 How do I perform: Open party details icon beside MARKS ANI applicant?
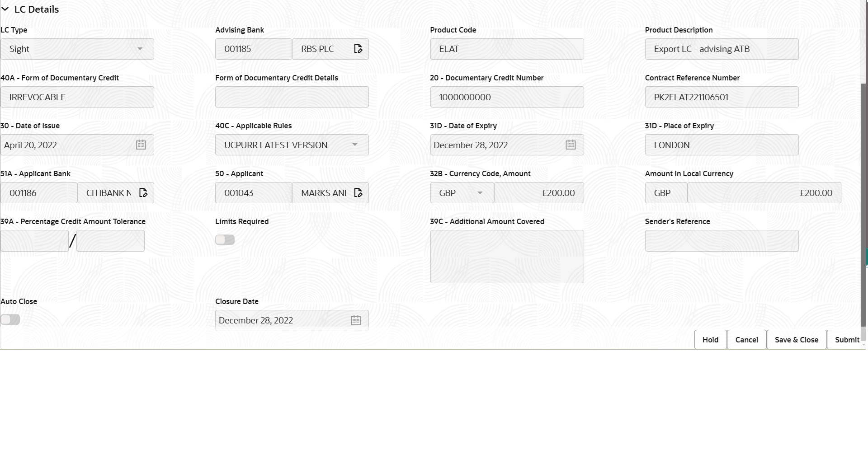click(x=358, y=192)
